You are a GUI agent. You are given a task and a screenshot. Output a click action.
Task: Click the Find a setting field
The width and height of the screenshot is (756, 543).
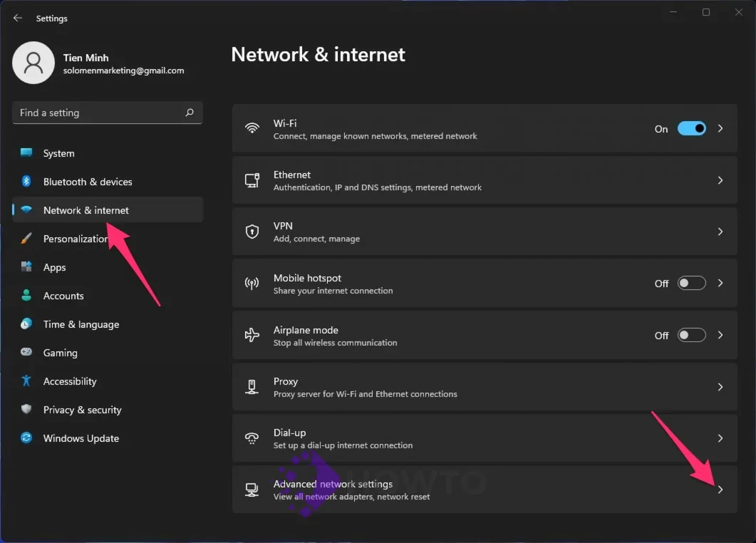click(x=100, y=113)
